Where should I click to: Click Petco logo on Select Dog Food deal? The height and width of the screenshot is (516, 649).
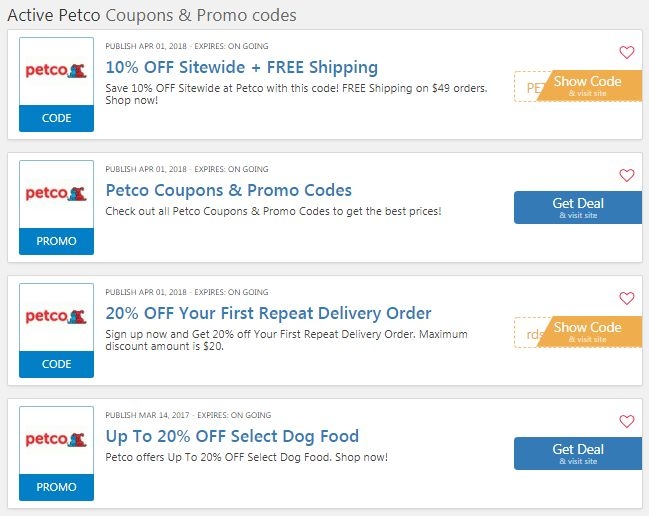(x=57, y=440)
